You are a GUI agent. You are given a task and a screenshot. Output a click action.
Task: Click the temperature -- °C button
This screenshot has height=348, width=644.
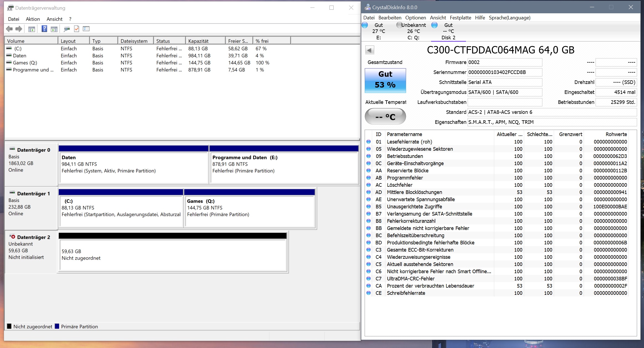pyautogui.click(x=385, y=117)
